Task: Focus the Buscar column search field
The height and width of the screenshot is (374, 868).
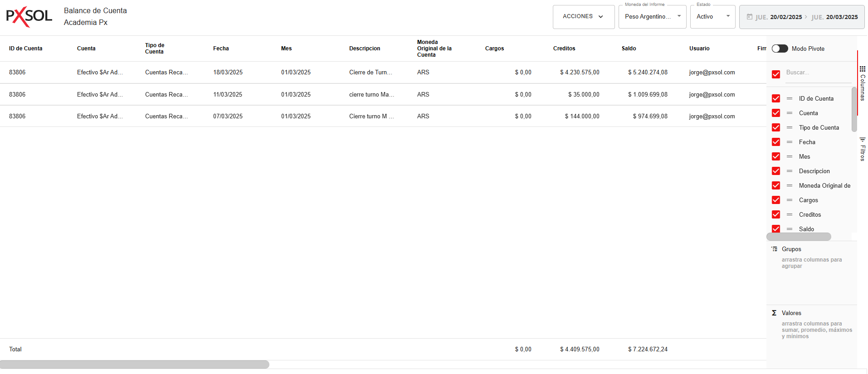Action: [x=818, y=73]
